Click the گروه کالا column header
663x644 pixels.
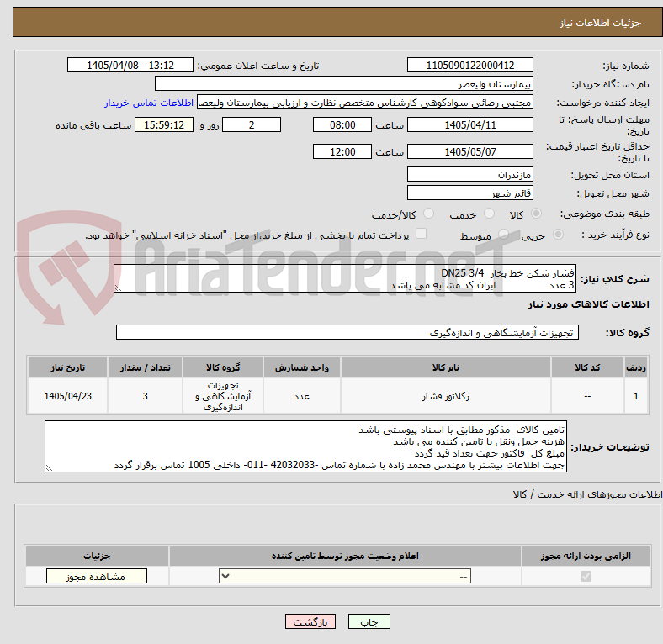223,367
